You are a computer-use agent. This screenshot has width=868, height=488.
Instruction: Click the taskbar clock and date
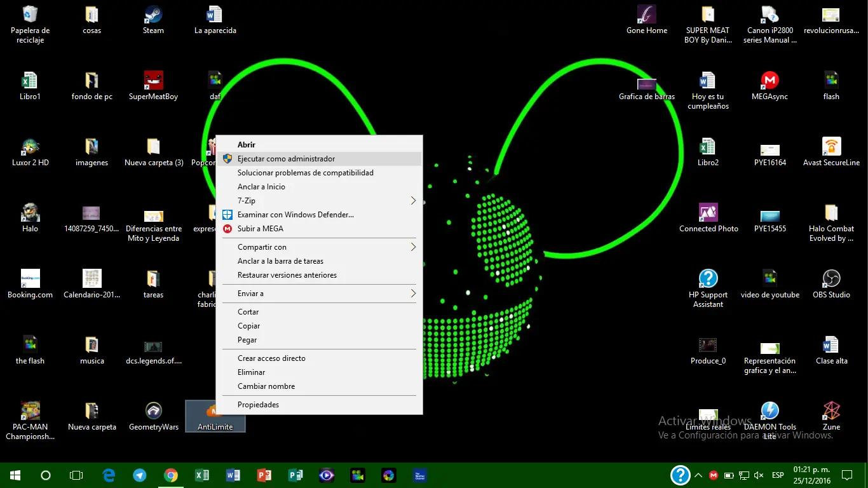[811, 475]
